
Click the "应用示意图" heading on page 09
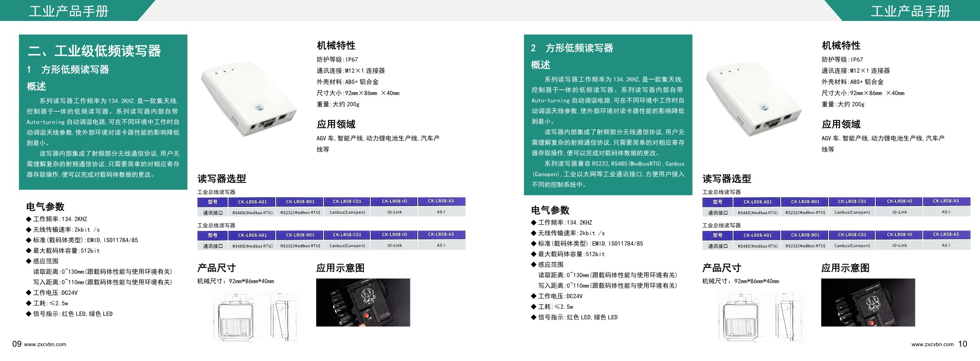coord(340,268)
